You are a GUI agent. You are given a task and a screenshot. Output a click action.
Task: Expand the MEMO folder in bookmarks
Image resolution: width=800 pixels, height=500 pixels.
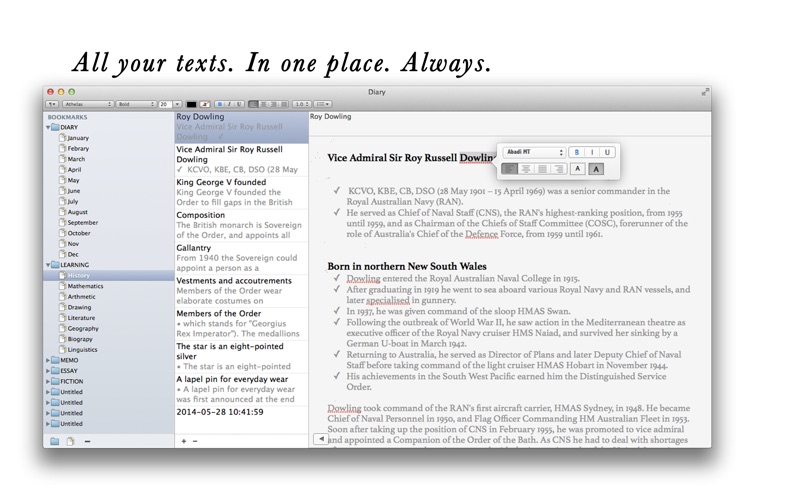pos(48,360)
